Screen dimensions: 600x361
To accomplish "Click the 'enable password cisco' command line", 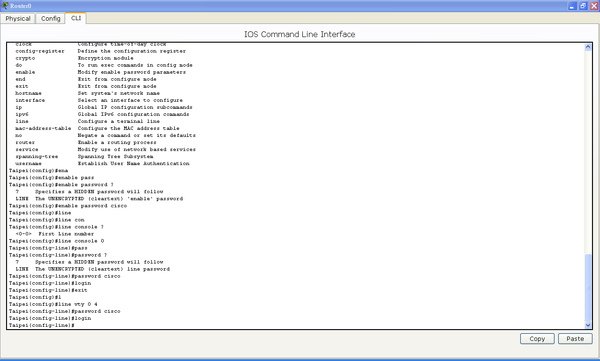I will 68,206.
